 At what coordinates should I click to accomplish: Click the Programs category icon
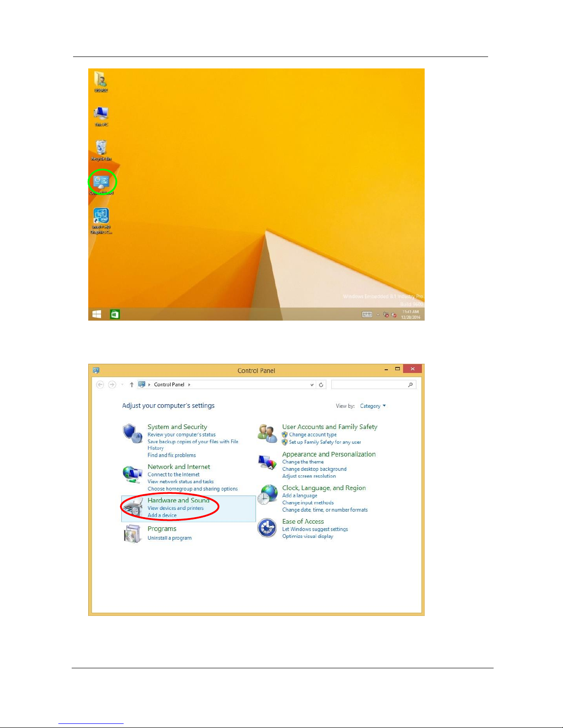132,534
